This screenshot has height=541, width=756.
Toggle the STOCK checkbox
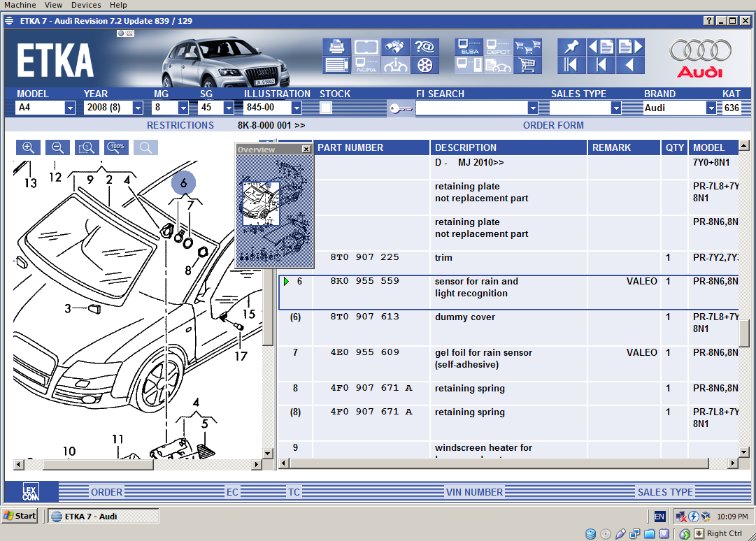coord(326,108)
